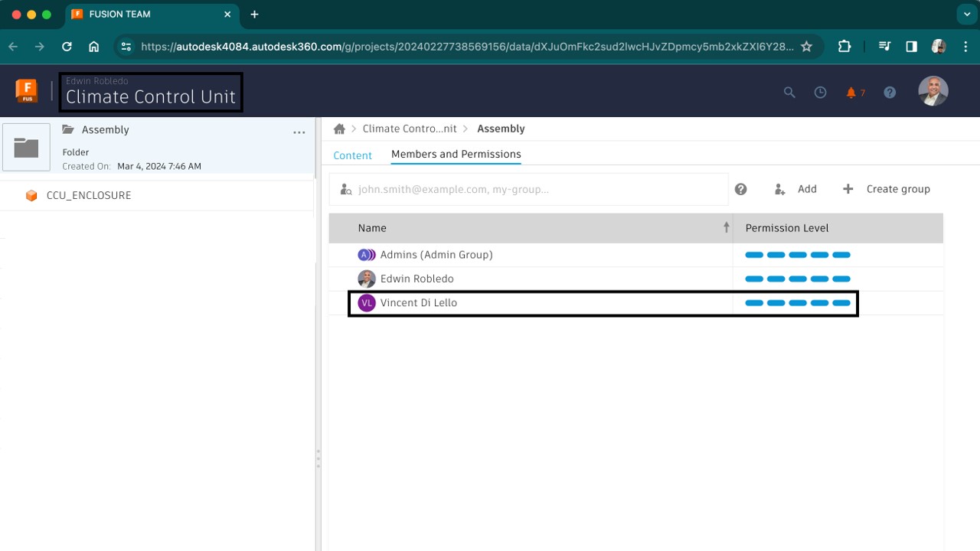
Task: Click the Fusion logo icon
Action: tap(26, 90)
